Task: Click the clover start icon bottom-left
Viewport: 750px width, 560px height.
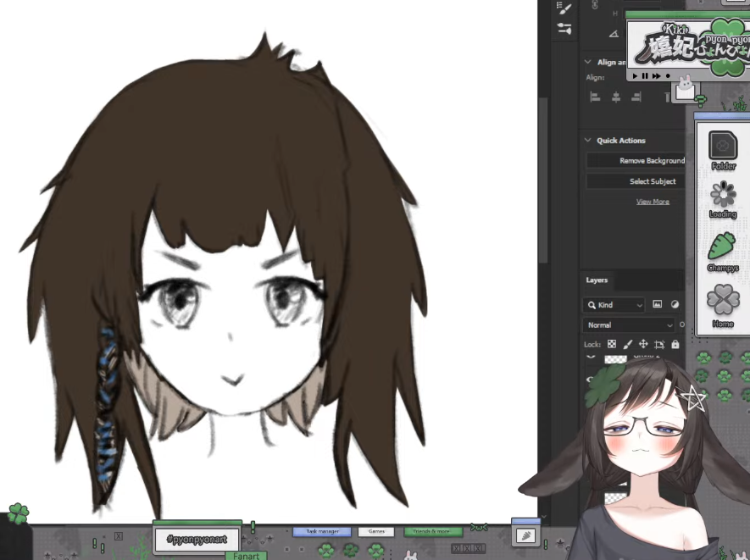Action: [18, 513]
